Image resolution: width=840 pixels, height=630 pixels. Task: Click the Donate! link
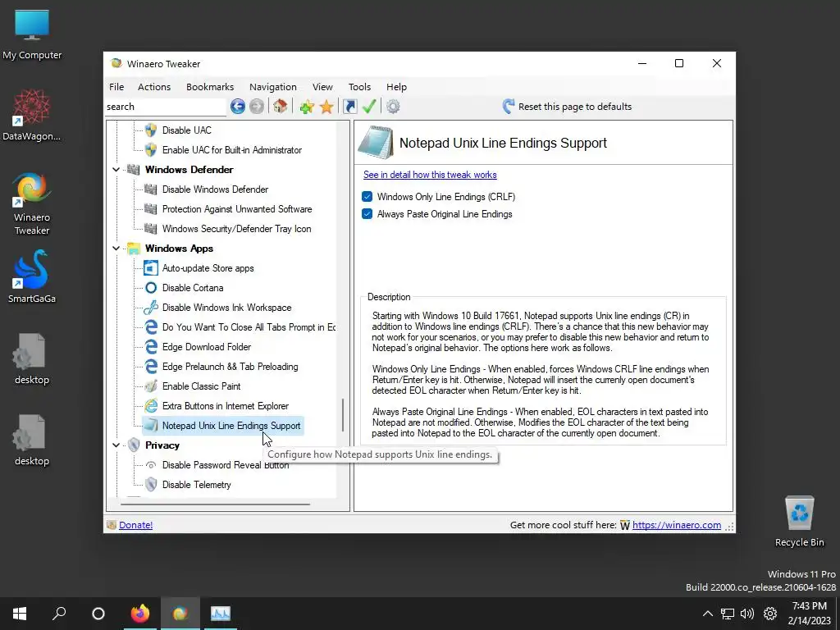(135, 525)
